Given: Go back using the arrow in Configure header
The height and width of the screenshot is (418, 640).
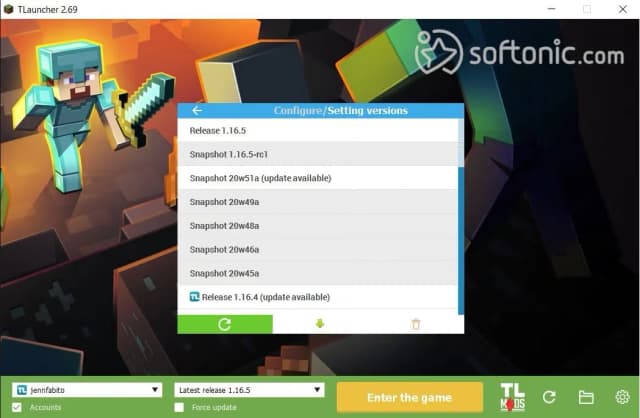Looking at the screenshot, I should pos(197,110).
